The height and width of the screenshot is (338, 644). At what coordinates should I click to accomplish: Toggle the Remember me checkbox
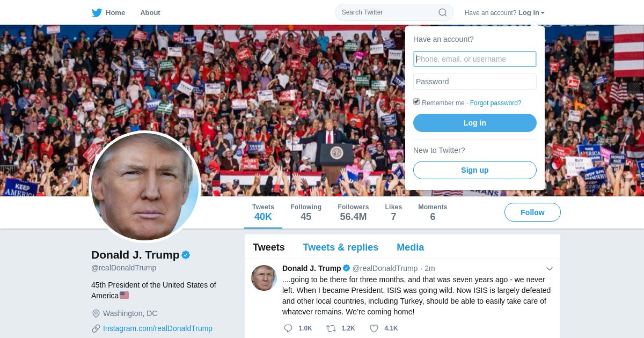tap(416, 102)
